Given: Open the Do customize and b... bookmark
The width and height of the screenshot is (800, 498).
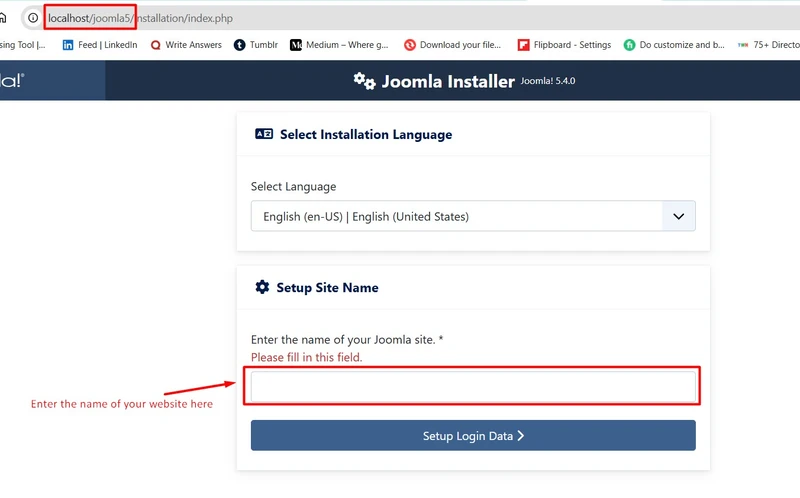Looking at the screenshot, I should click(674, 45).
